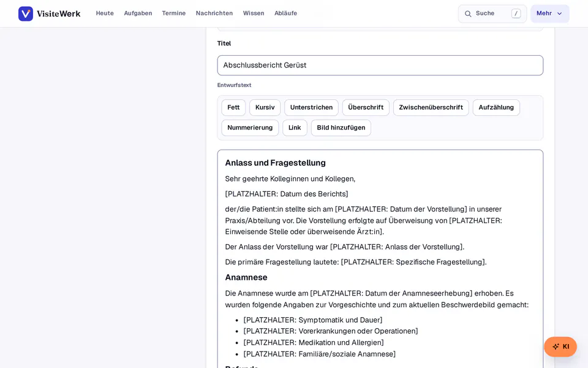This screenshot has width=588, height=368.
Task: Click the Bild hinzufügen button
Action: (x=341, y=128)
